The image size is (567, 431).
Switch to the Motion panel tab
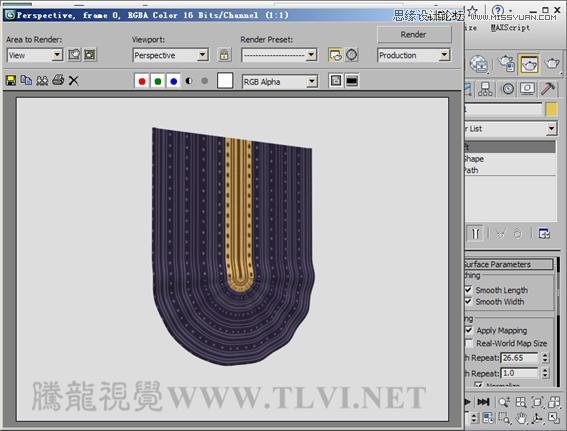pyautogui.click(x=508, y=89)
